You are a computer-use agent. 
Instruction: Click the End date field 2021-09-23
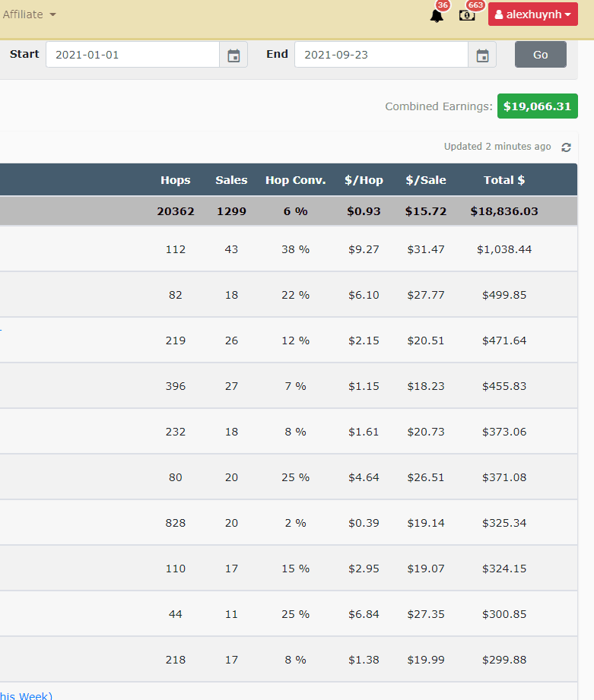point(381,55)
